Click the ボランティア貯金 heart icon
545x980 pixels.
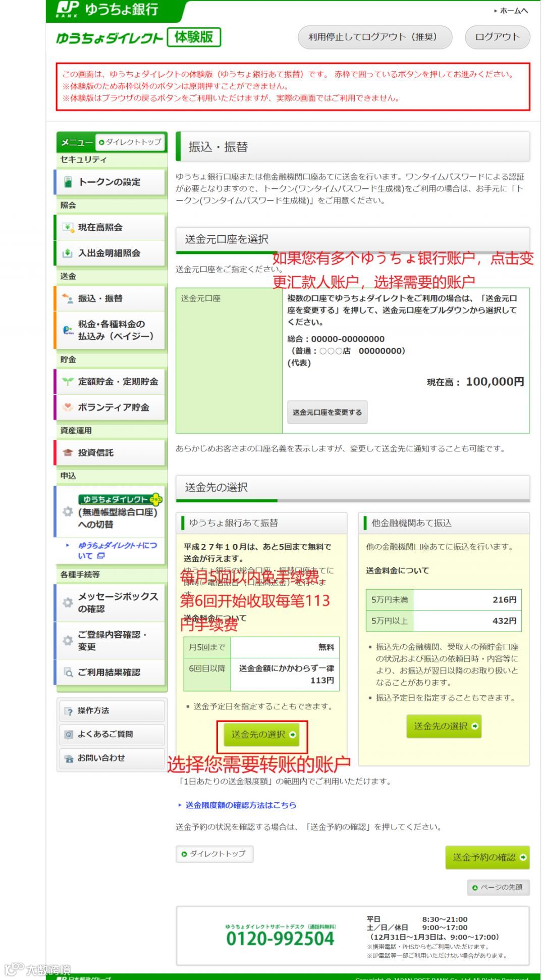(68, 407)
